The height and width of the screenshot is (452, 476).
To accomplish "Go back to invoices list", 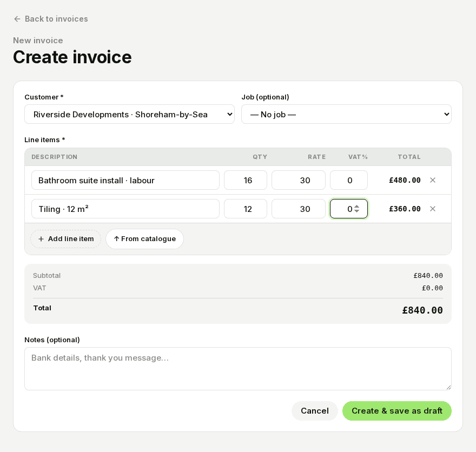I will pos(51,19).
